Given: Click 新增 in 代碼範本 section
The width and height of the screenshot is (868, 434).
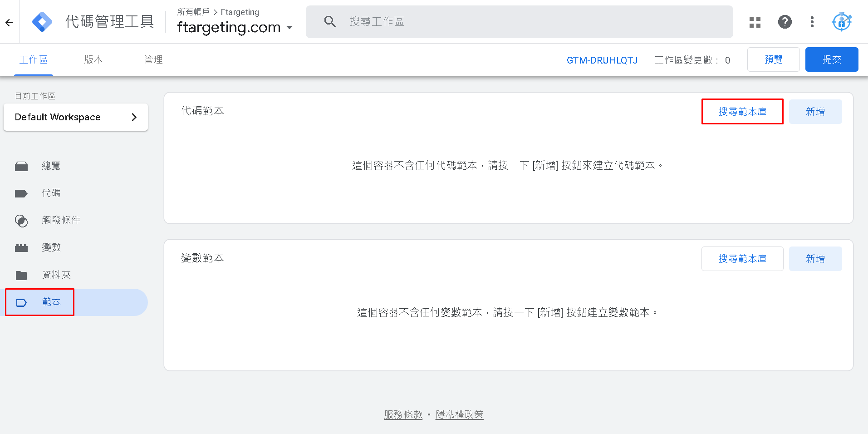Looking at the screenshot, I should (x=815, y=112).
